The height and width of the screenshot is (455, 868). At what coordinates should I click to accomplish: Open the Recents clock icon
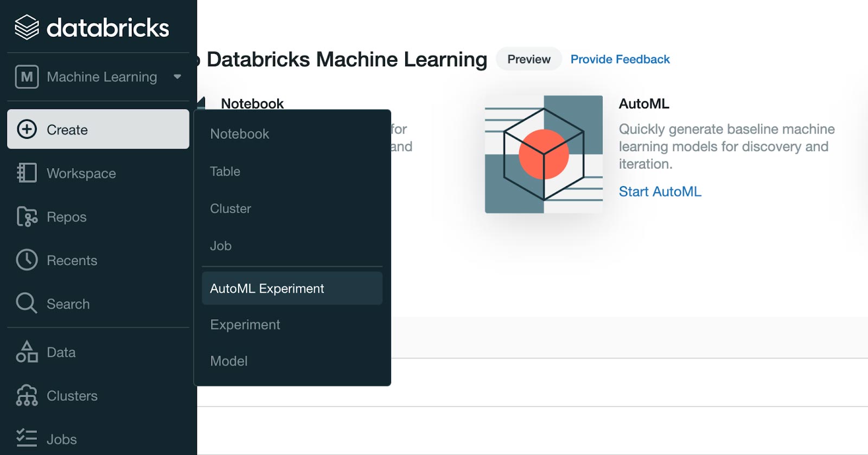27,260
